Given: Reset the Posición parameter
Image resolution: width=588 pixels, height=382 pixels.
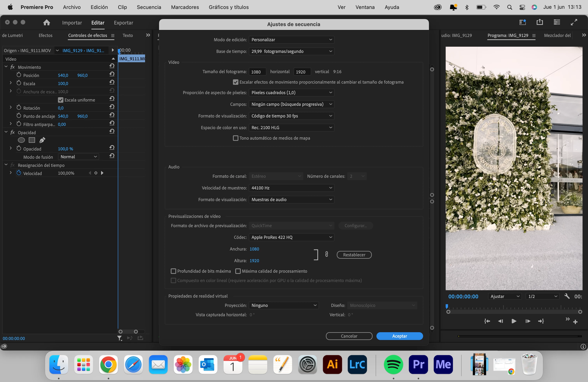Looking at the screenshot, I should pyautogui.click(x=112, y=74).
